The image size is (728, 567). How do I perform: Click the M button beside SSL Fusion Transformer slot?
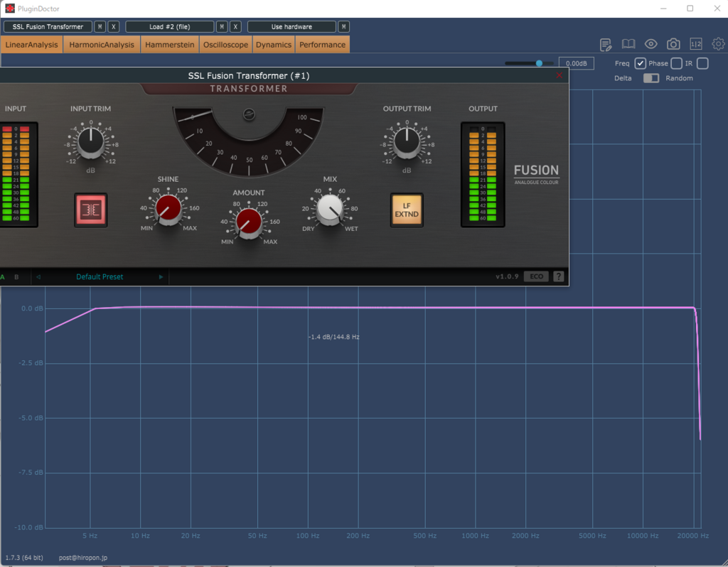coord(100,27)
